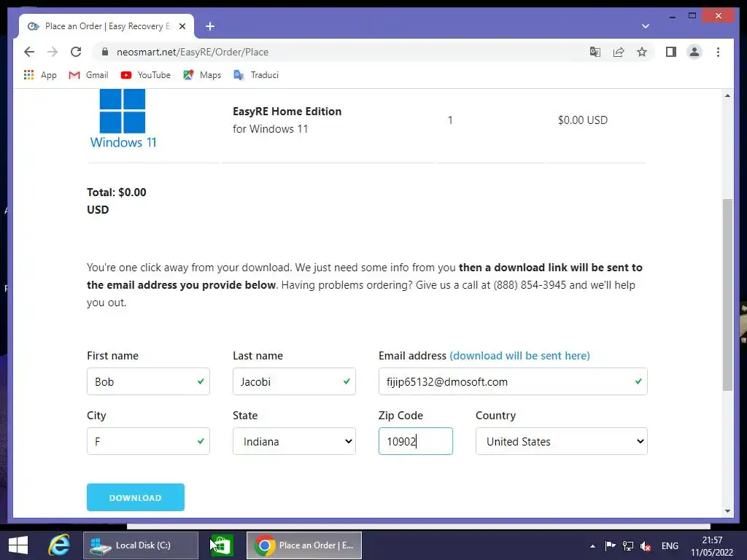
Task: View site security lock info
Action: [x=105, y=52]
